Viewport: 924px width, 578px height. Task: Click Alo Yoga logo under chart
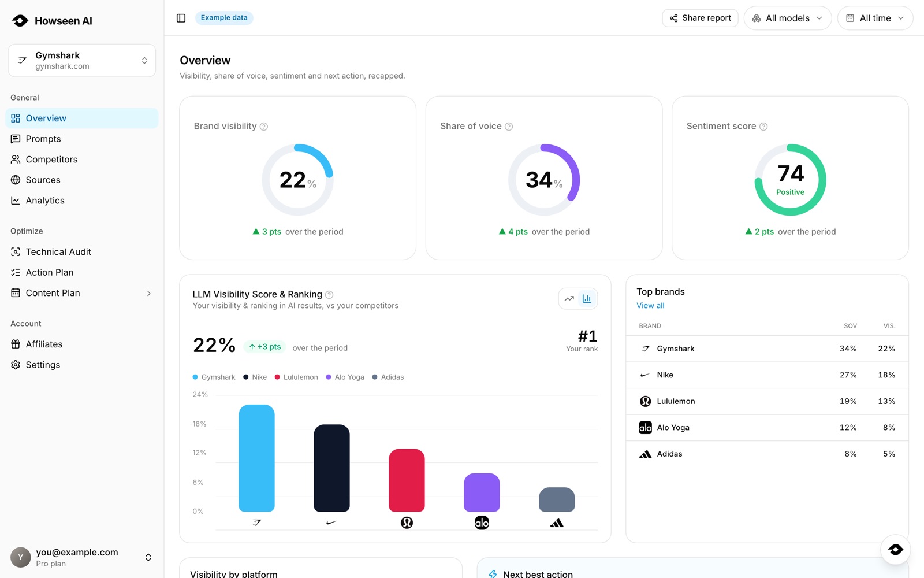[x=482, y=523]
